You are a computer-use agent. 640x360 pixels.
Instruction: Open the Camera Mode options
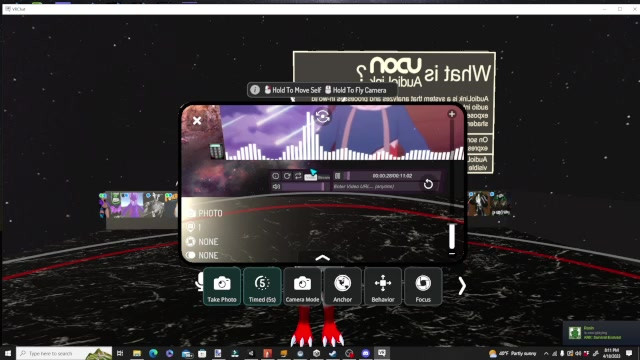[302, 287]
